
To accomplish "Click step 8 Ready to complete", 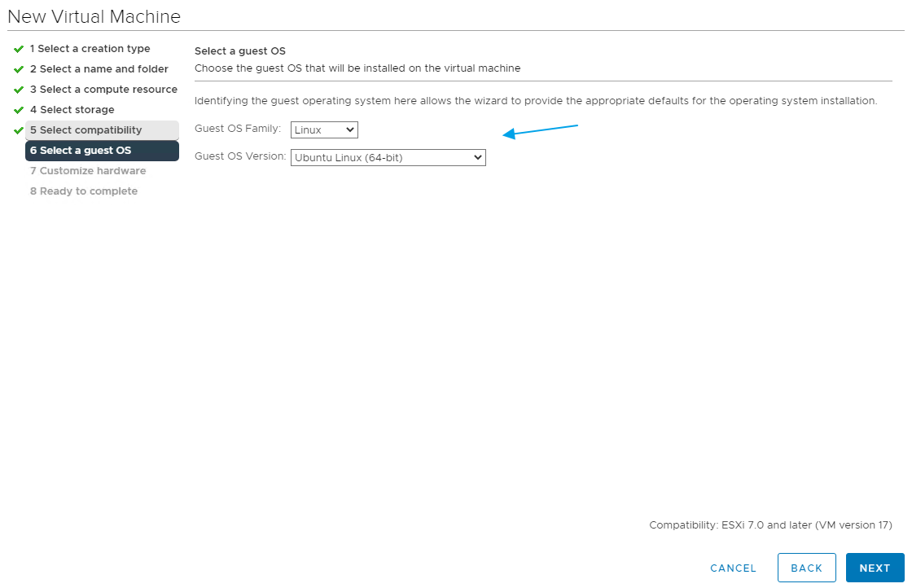I will pos(84,191).
